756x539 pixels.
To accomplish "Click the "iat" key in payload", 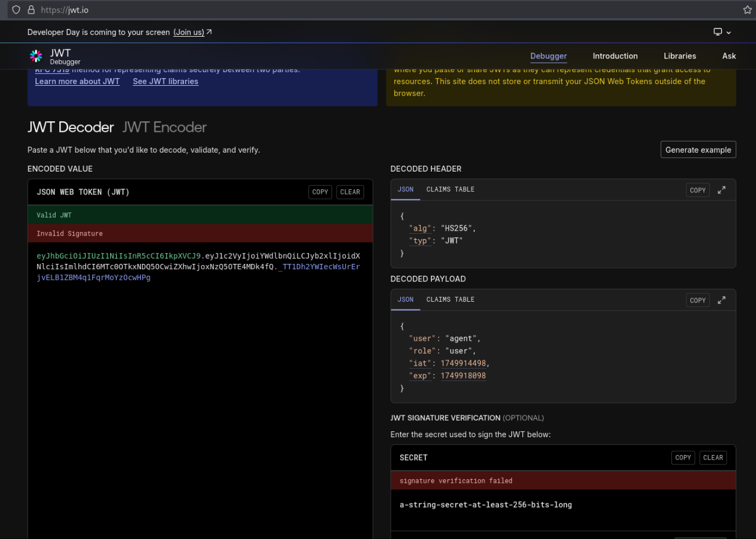I will (420, 363).
